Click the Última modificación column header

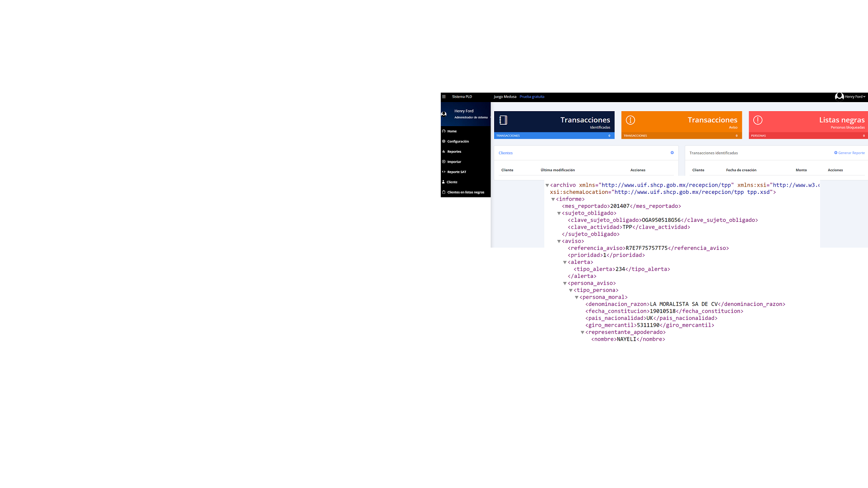tap(557, 170)
